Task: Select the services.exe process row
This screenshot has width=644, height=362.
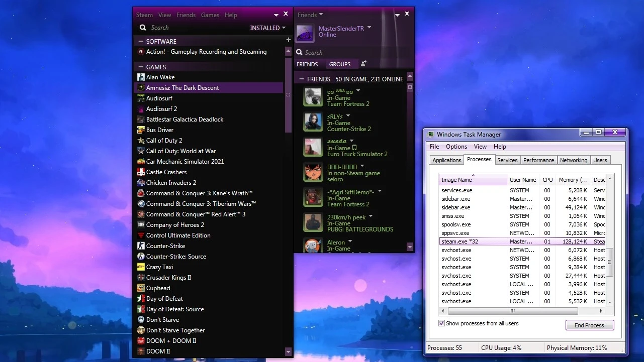Action: point(522,190)
